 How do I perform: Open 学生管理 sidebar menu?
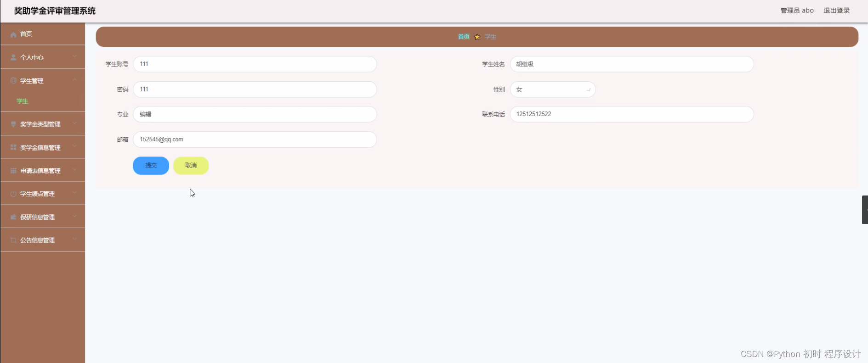tap(43, 80)
